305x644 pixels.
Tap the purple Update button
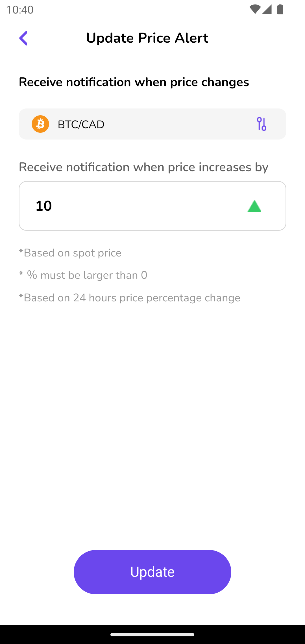[152, 572]
